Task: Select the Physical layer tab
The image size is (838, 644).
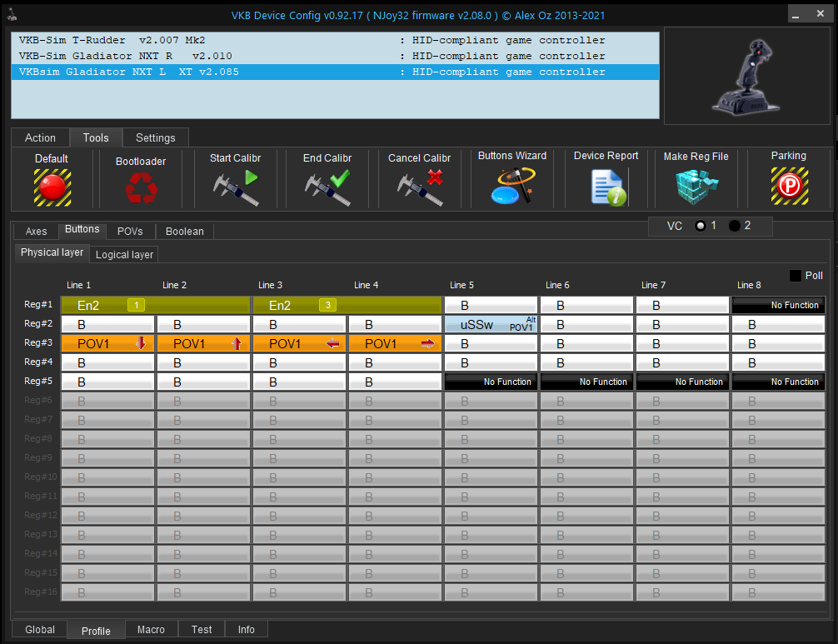Action: 52,252
